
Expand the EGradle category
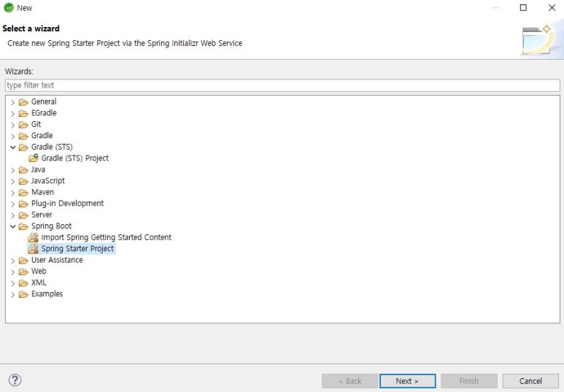tap(12, 114)
